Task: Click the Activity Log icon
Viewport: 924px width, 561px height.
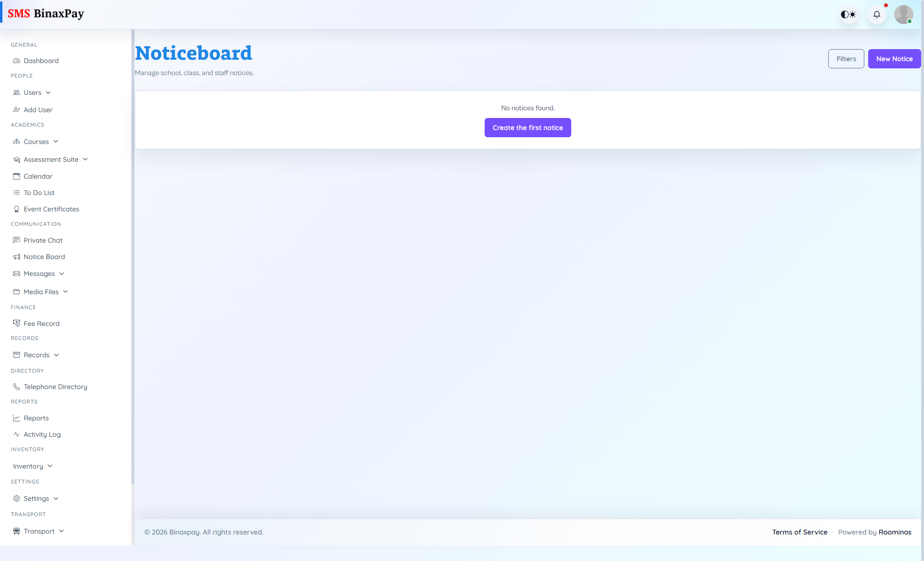Action: click(17, 434)
